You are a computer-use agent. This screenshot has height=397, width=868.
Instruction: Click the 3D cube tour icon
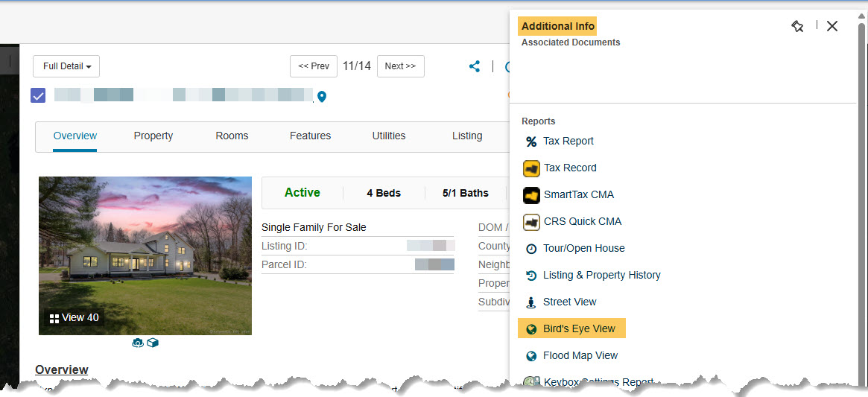click(x=153, y=343)
